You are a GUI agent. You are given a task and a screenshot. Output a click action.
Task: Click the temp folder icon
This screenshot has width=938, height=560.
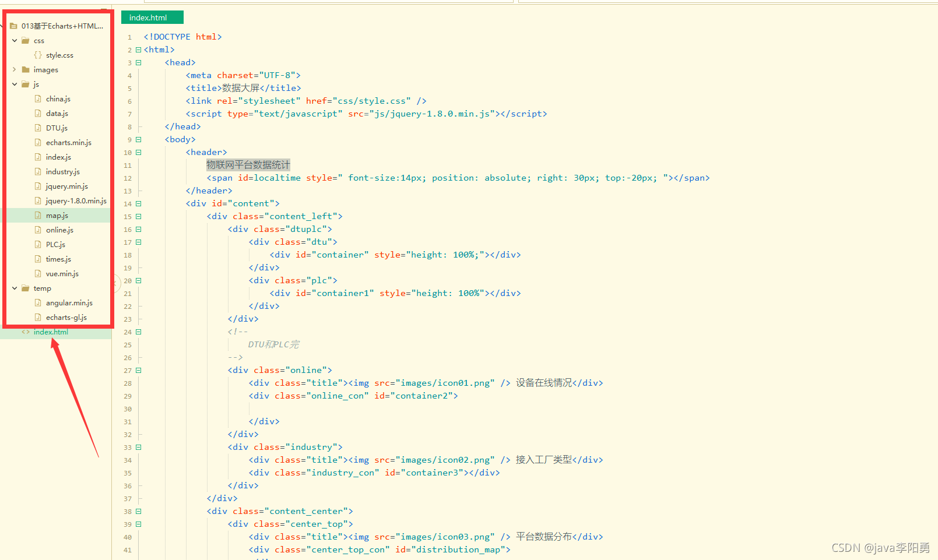click(x=26, y=288)
